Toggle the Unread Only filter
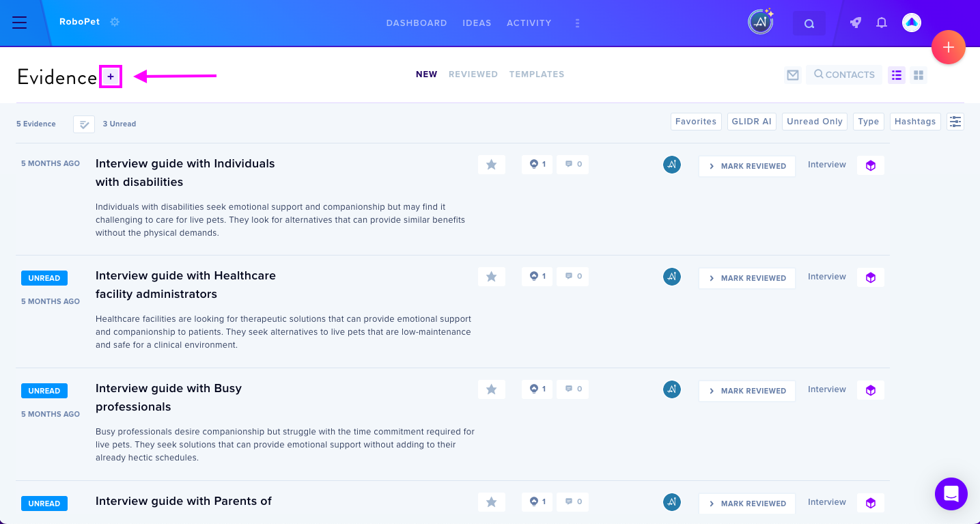Image resolution: width=980 pixels, height=524 pixels. [815, 122]
